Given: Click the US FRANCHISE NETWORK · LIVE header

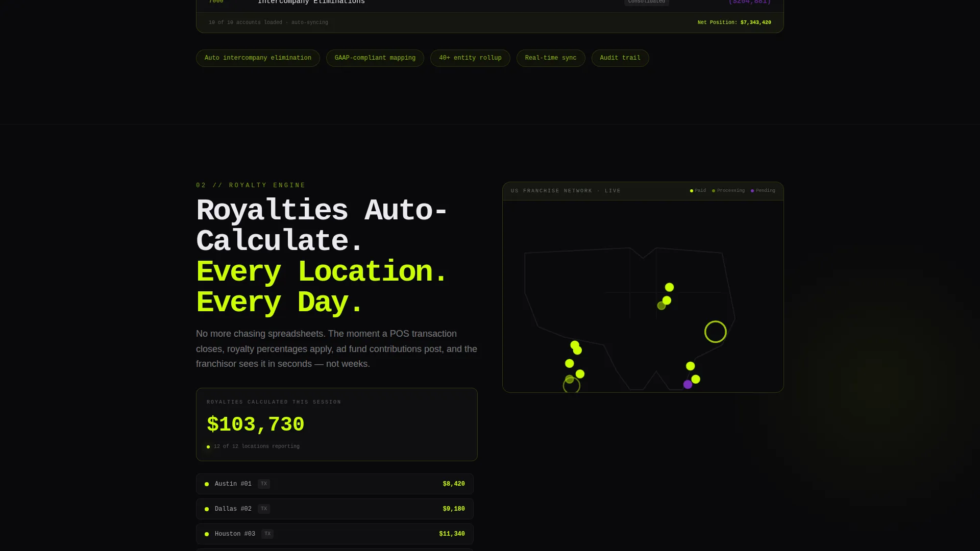Looking at the screenshot, I should [x=566, y=191].
